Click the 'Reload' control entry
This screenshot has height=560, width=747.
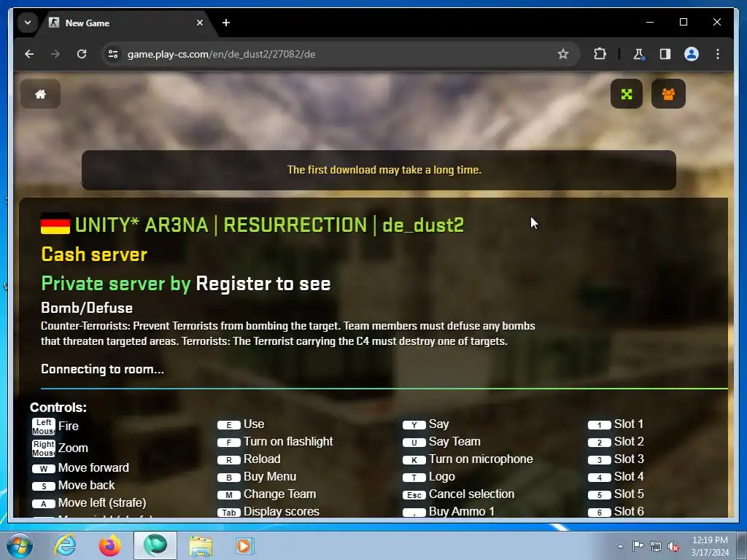tap(249, 459)
